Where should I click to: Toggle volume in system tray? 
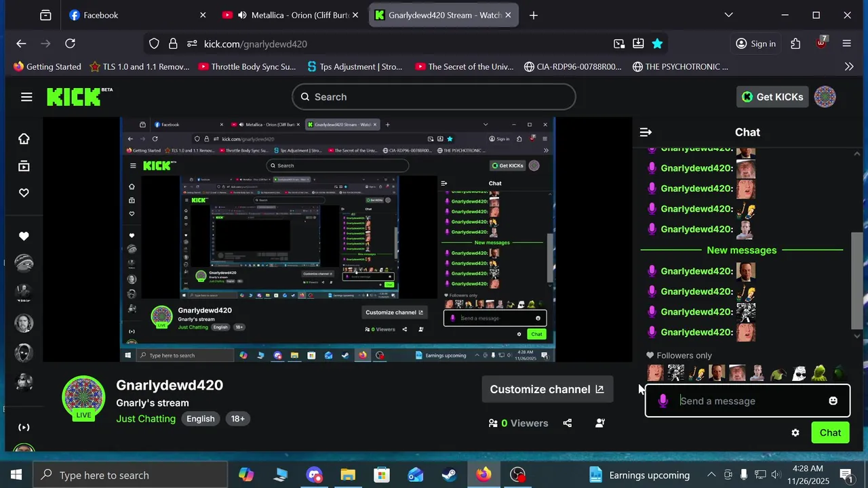click(x=776, y=474)
